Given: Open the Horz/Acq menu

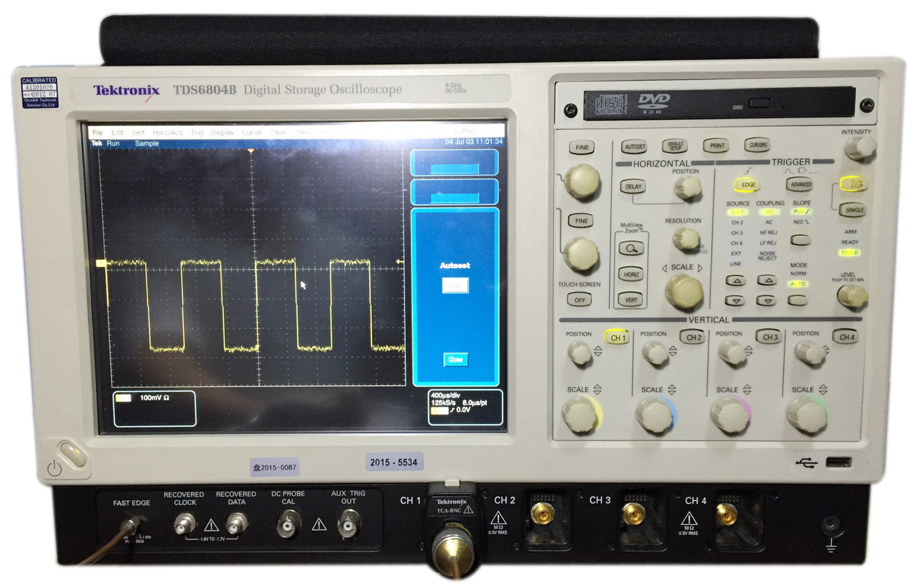Looking at the screenshot, I should [167, 133].
